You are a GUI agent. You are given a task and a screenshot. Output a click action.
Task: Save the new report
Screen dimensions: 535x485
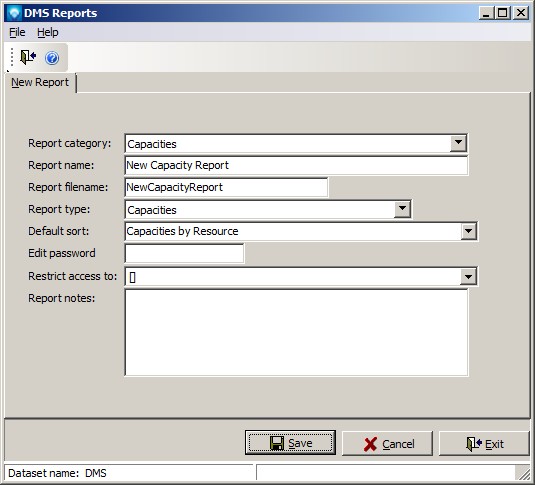290,443
